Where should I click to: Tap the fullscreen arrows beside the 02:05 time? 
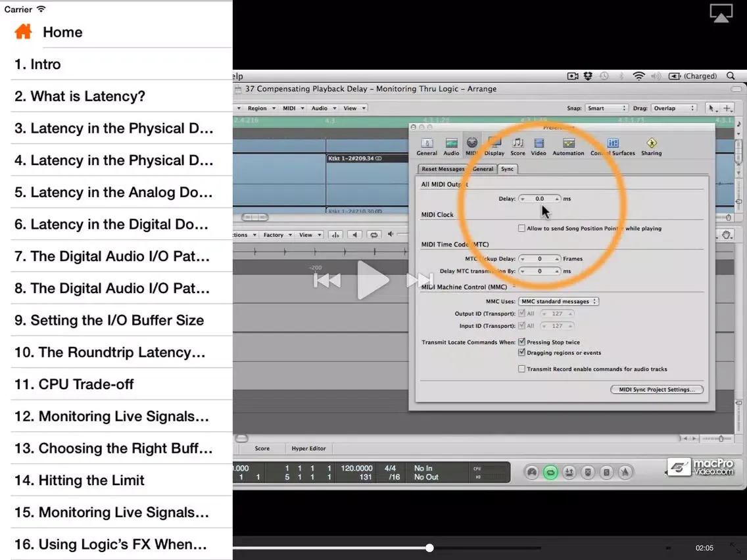tap(736, 548)
